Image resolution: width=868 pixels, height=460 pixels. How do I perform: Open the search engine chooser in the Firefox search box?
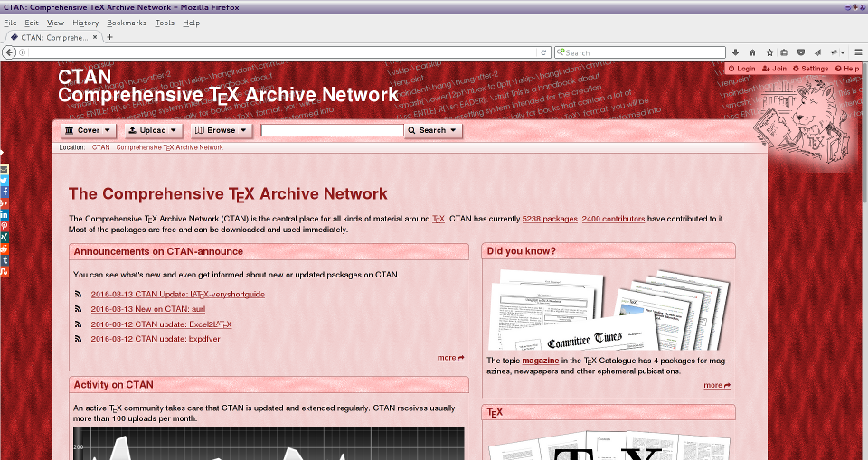[561, 52]
